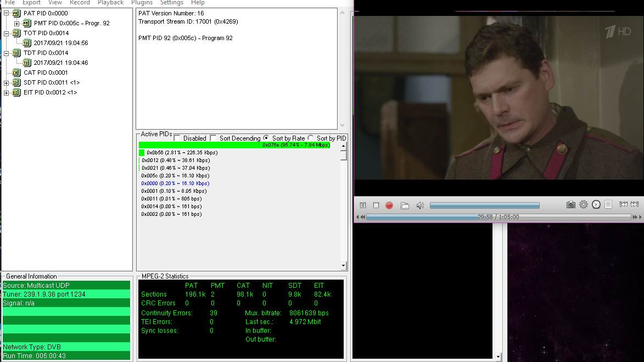Show the playlist with the list icon

608,204
